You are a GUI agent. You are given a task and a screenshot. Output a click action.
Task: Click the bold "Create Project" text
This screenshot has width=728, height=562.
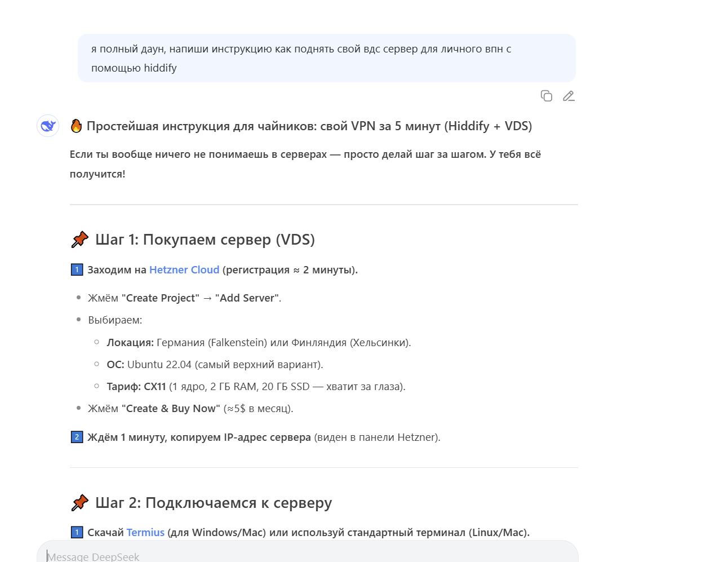pos(161,298)
